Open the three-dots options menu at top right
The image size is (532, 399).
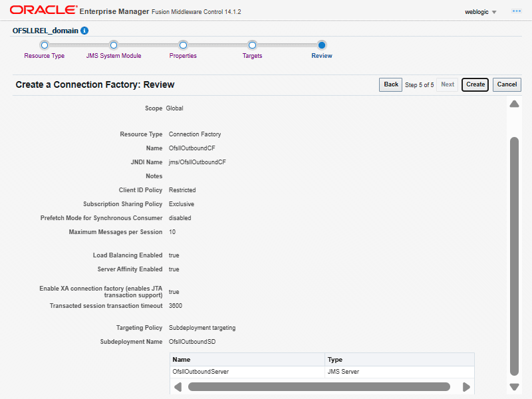(517, 11)
